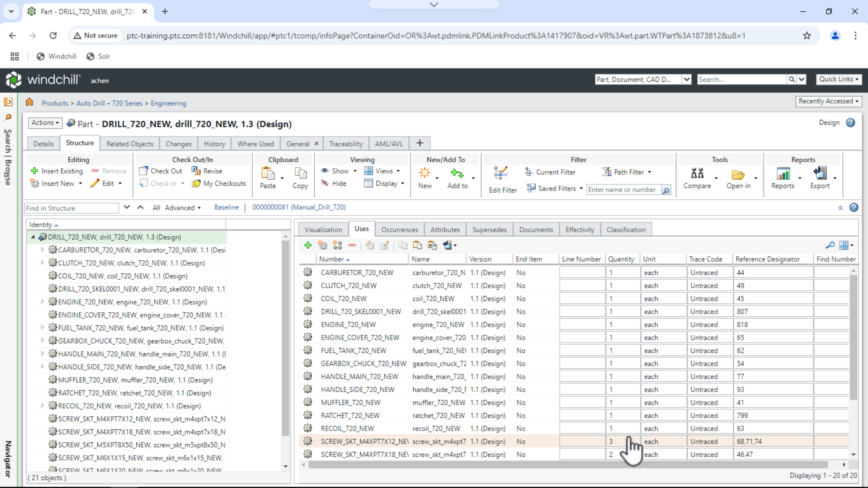
Task: Open the Occurrences tab
Action: pyautogui.click(x=399, y=230)
